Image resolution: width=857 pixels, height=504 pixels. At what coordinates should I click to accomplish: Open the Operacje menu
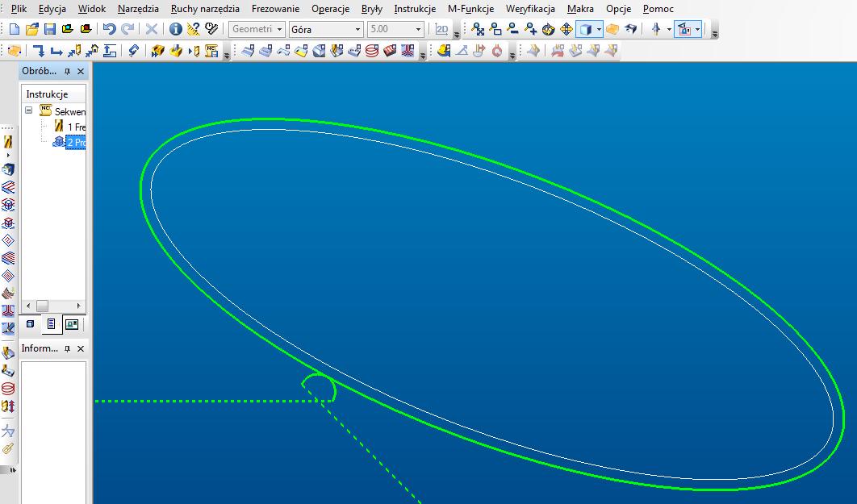click(x=330, y=9)
